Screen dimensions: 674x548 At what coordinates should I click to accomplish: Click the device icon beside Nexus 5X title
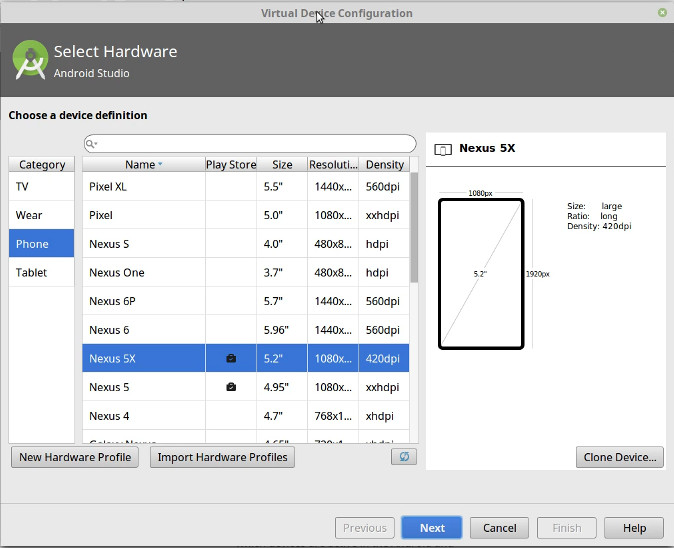(443, 149)
